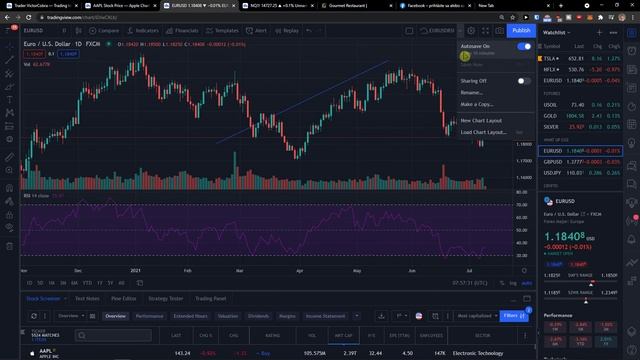The height and width of the screenshot is (360, 640).
Task: Click the trash remove drawings icon
Action: tap(9, 246)
